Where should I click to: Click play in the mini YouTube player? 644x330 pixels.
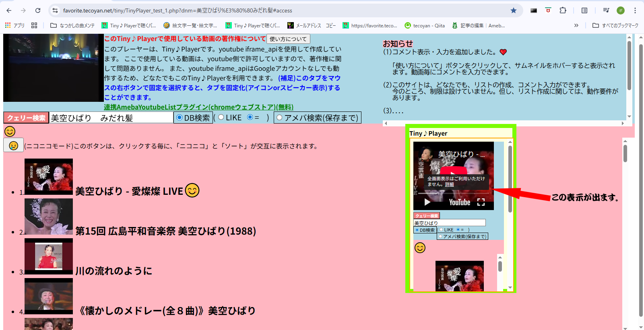pos(427,202)
